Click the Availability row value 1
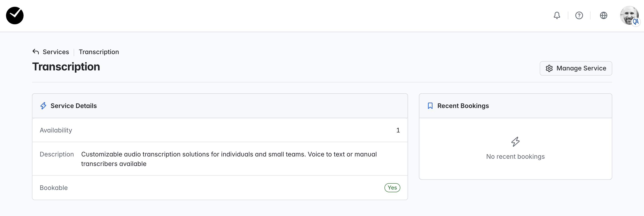The image size is (644, 216). (x=398, y=130)
